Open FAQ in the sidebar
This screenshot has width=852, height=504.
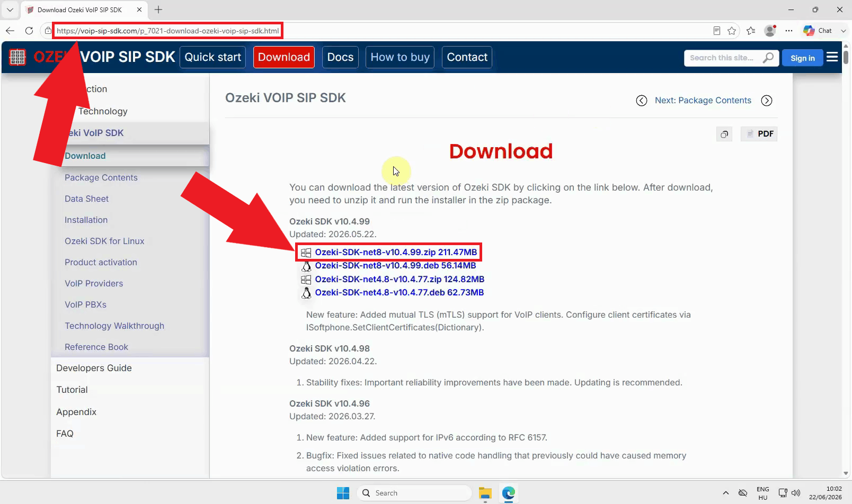click(65, 434)
